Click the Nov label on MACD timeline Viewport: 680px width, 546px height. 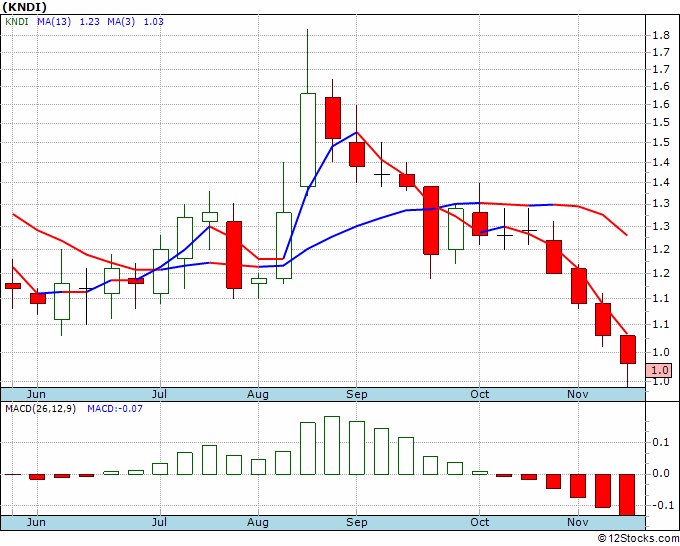[578, 522]
